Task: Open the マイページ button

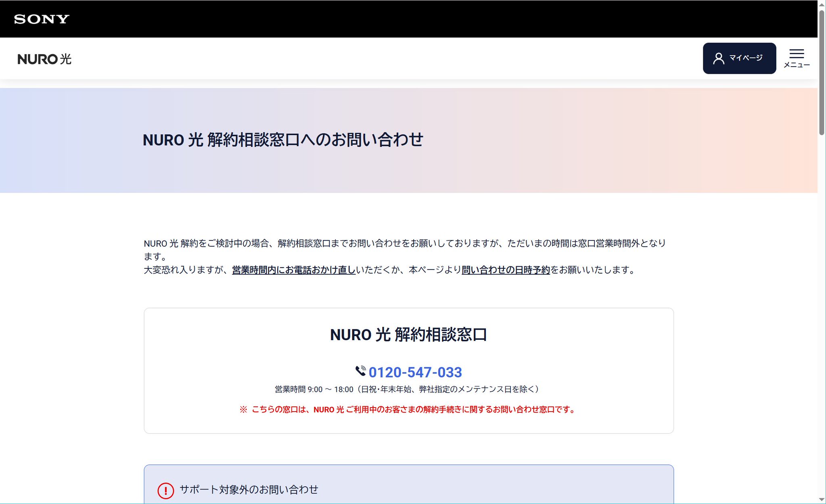Action: (739, 58)
